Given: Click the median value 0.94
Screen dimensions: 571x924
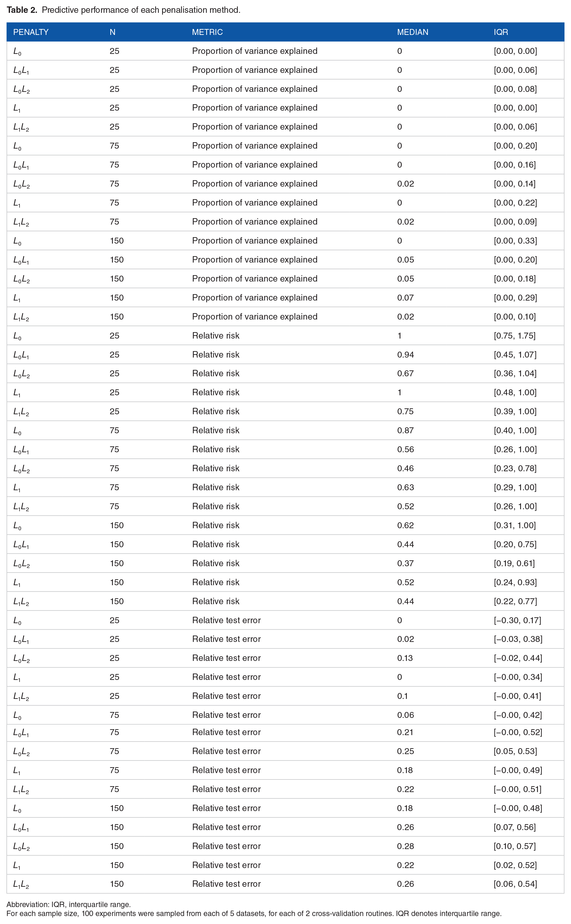Looking at the screenshot, I should 406,355.
